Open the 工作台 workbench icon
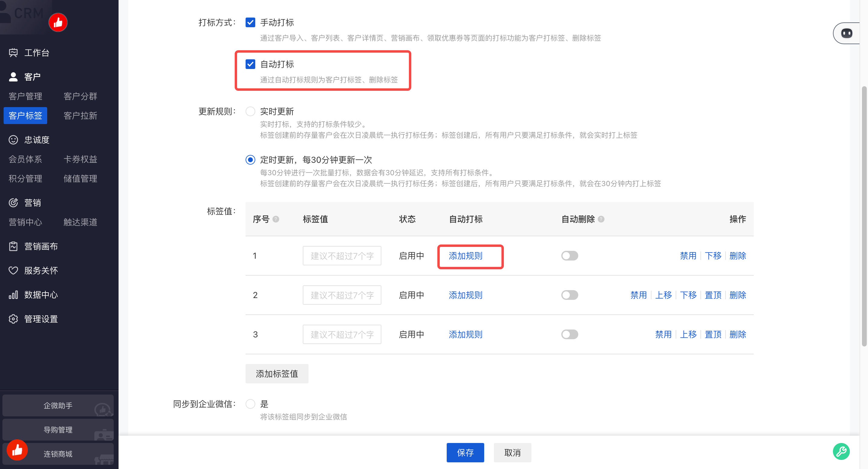This screenshot has height=469, width=868. (13, 53)
